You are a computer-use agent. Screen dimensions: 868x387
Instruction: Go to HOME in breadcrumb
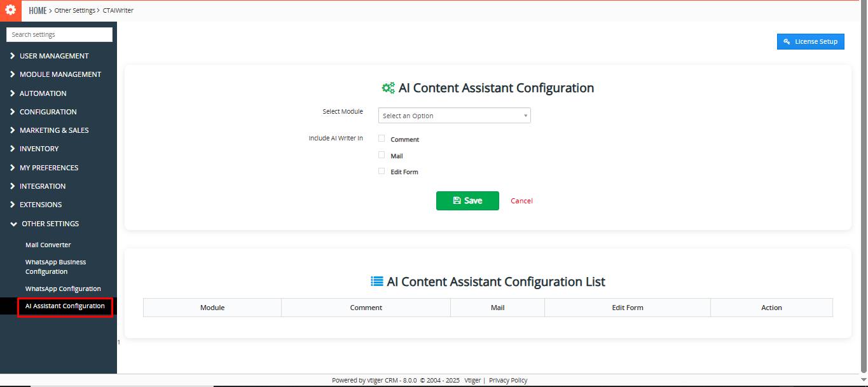tap(38, 10)
